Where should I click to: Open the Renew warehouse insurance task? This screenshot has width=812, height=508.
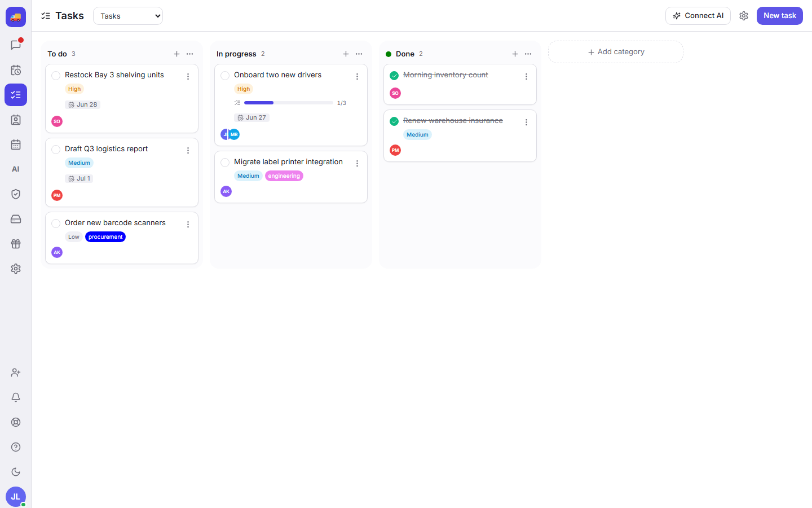coord(453,120)
